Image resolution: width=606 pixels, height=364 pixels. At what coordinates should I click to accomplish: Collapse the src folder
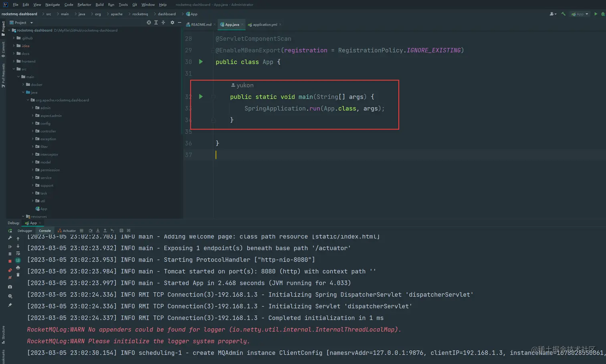pos(14,69)
